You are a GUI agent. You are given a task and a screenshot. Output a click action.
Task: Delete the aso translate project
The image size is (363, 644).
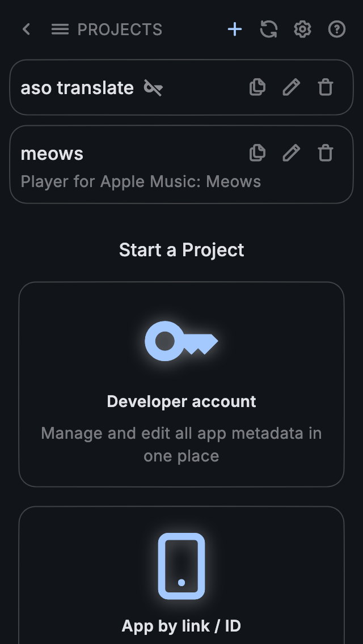tap(326, 87)
